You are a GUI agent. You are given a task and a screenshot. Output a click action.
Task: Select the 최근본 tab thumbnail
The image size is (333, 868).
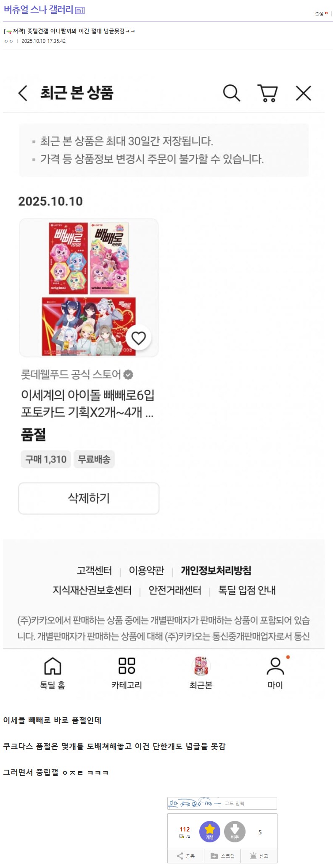(201, 666)
